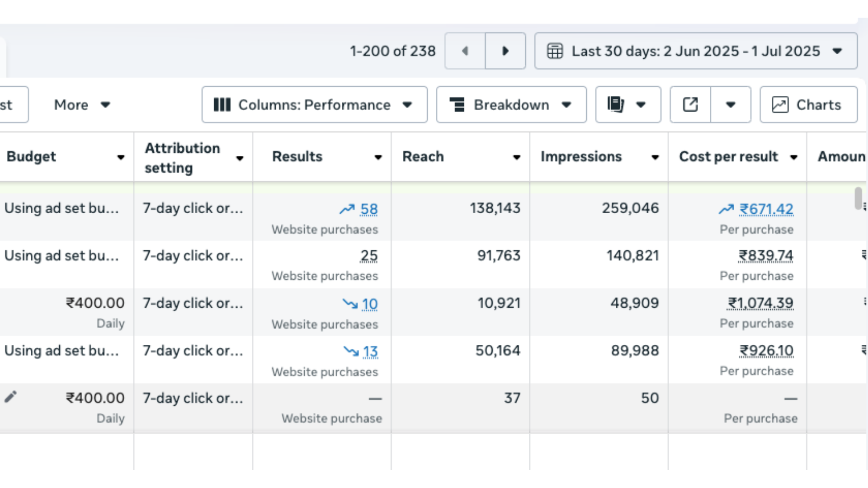Viewport: 868px width, 488px height.
Task: Open the reports icon dropdown
Action: click(x=628, y=105)
